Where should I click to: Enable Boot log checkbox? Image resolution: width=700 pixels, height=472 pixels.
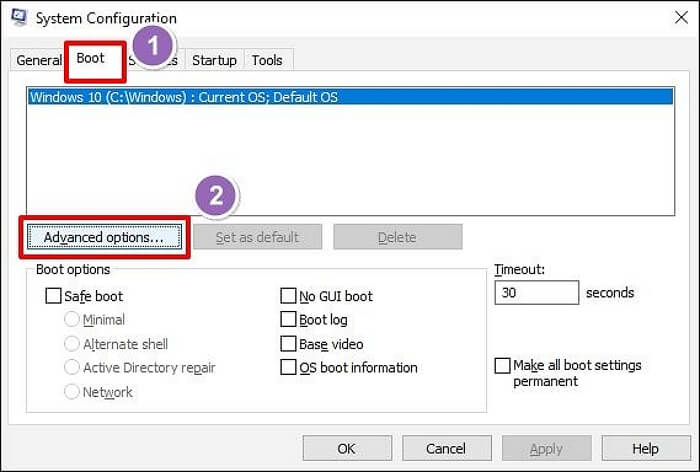(289, 320)
